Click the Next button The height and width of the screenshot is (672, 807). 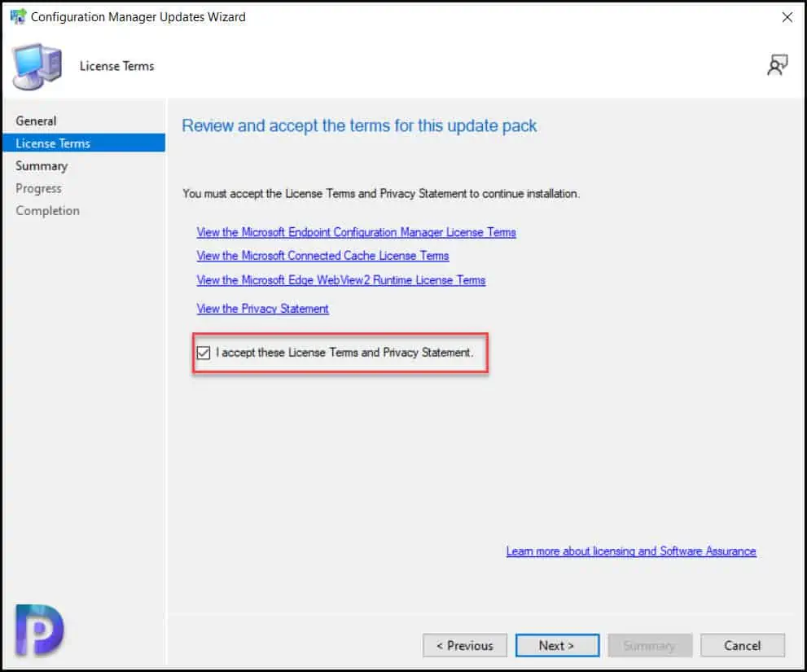(557, 645)
